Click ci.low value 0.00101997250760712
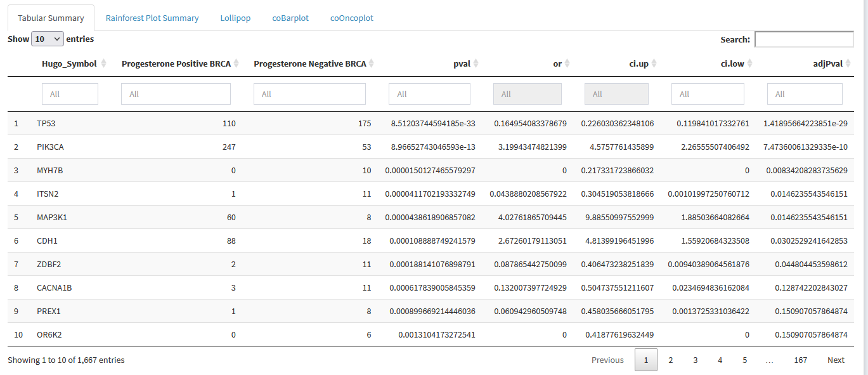This screenshot has width=868, height=375. (x=708, y=194)
